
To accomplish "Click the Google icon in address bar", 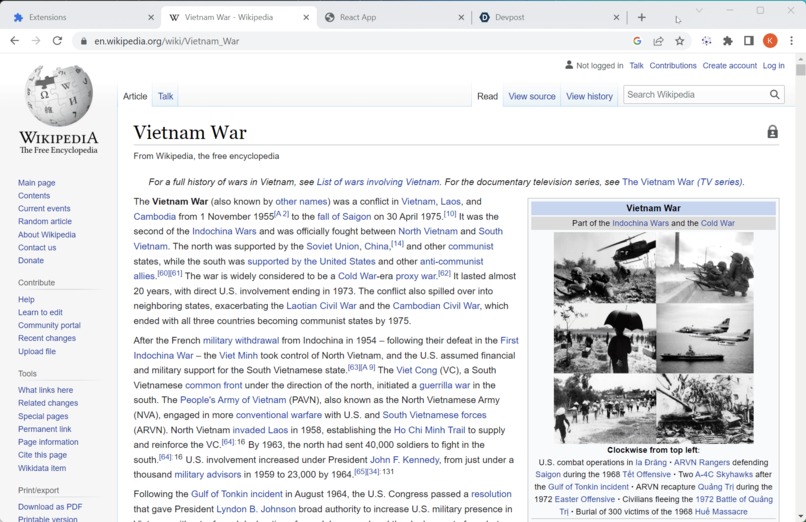I will tap(637, 41).
